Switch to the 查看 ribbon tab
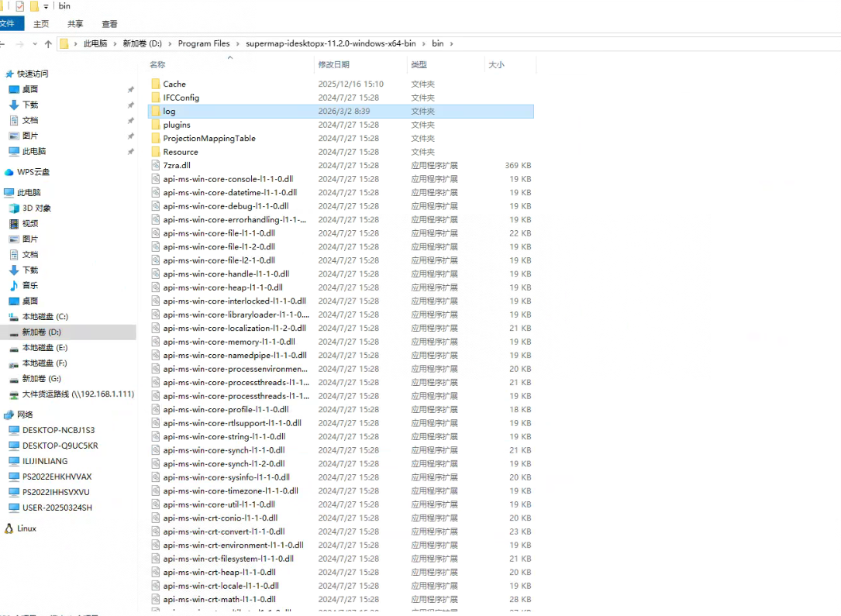Viewport: 841px width, 616px height. pos(110,24)
